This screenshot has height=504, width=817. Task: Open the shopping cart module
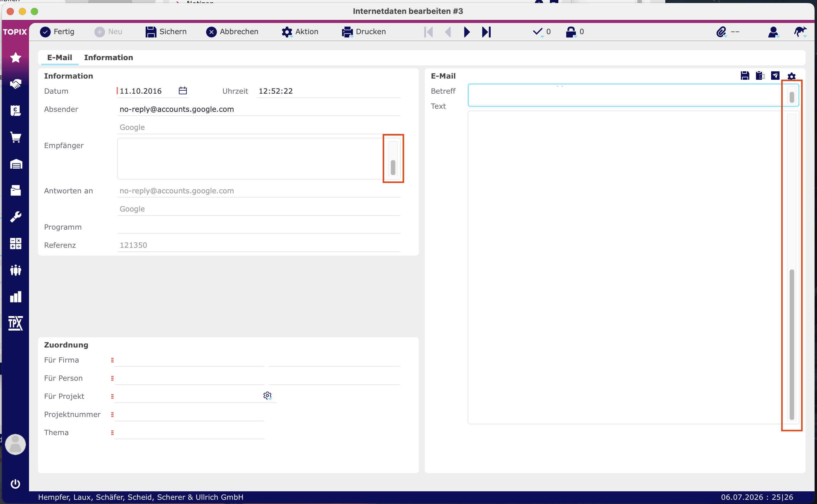(16, 137)
